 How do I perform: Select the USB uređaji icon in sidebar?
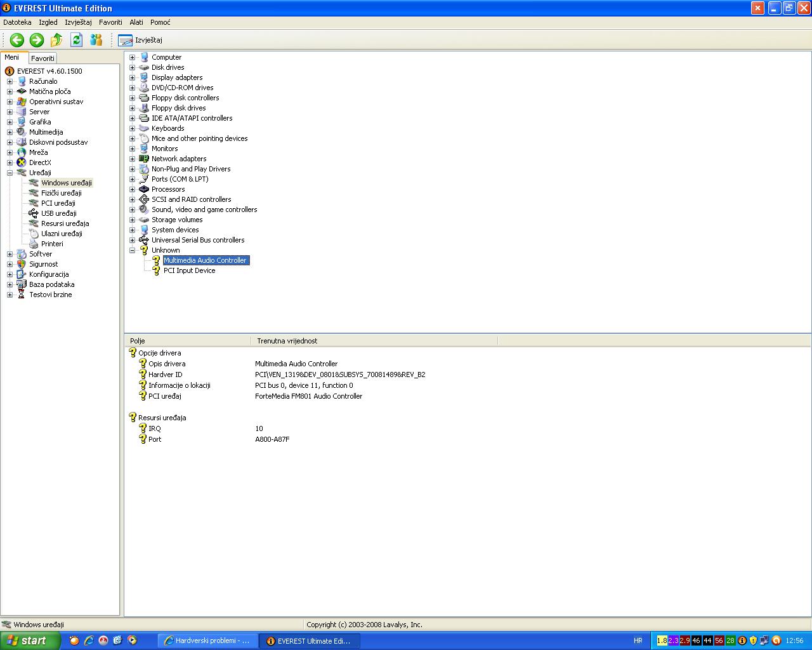pyautogui.click(x=34, y=213)
